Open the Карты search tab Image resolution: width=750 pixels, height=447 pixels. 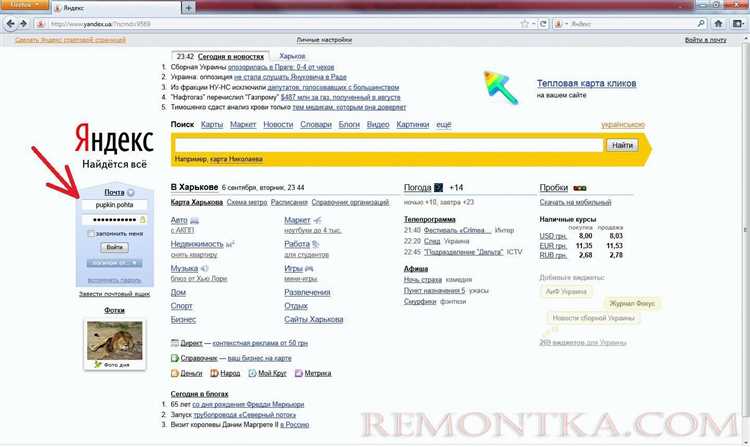coord(212,124)
